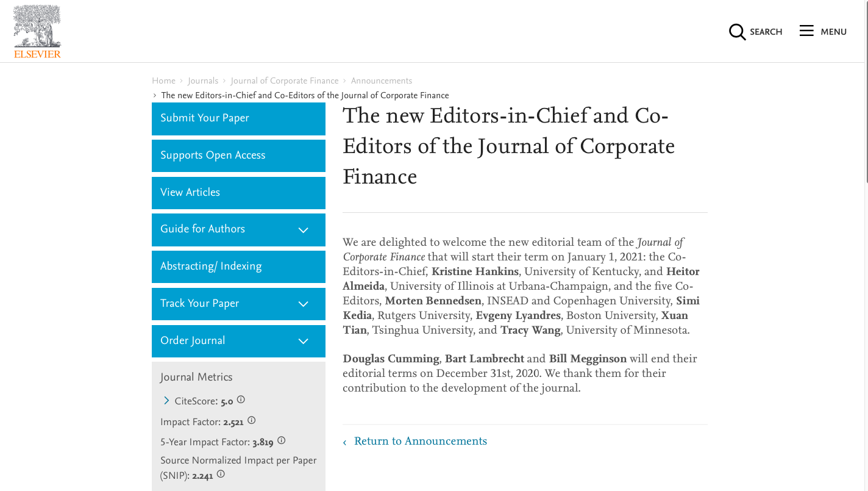Navigate to Journal of Corporate Finance breadcrumb
Viewport: 868px width, 491px height.
point(284,81)
